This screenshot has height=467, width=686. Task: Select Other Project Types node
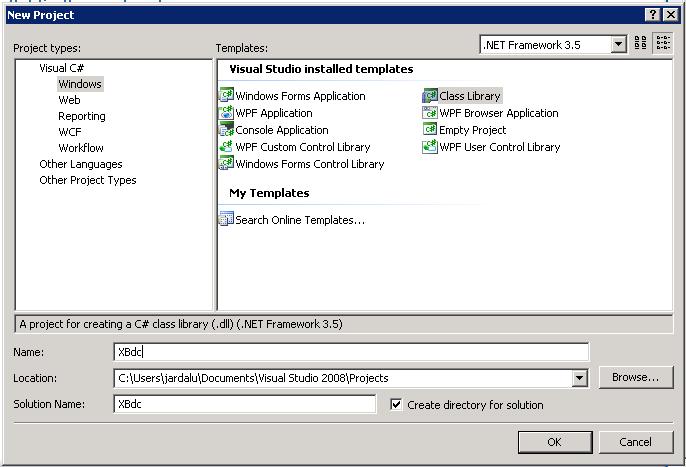tap(88, 180)
